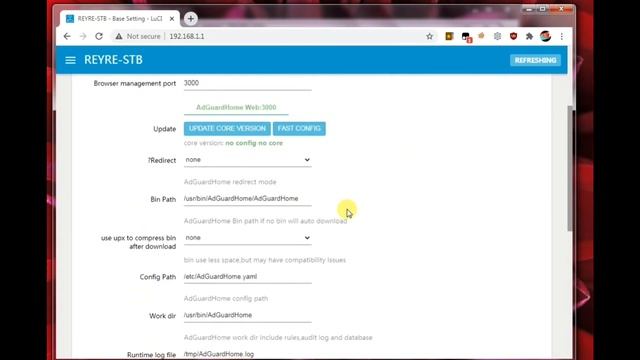Click the UPDATE CORE VERSION button

pyautogui.click(x=227, y=129)
